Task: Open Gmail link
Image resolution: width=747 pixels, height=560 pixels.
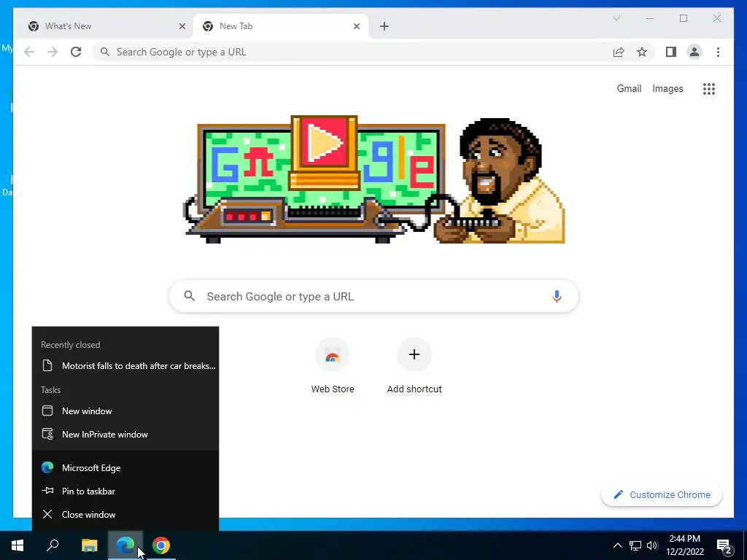Action: pyautogui.click(x=629, y=88)
